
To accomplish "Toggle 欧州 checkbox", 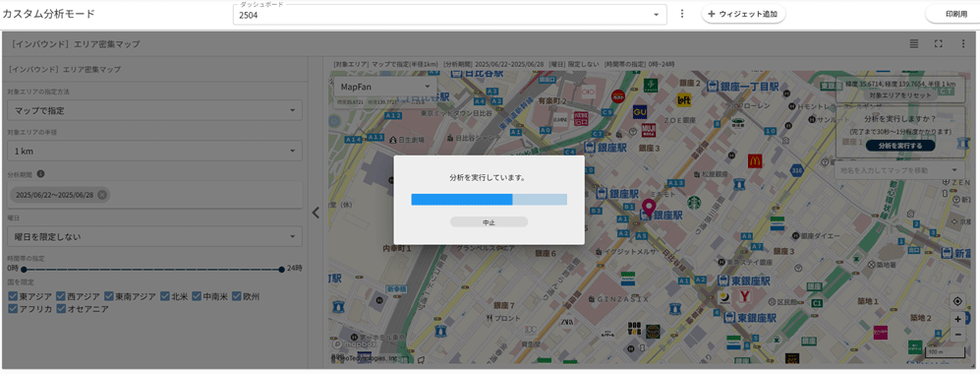I will pos(237,296).
